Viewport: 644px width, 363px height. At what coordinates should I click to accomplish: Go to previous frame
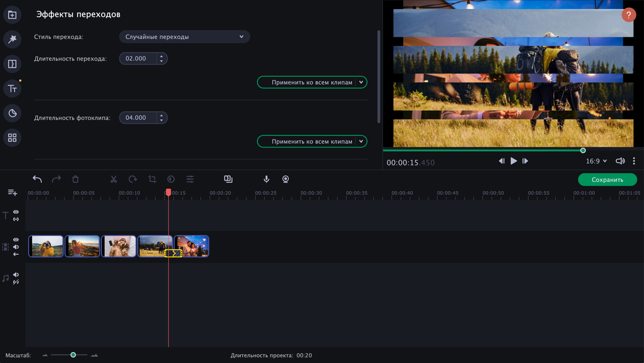click(502, 161)
